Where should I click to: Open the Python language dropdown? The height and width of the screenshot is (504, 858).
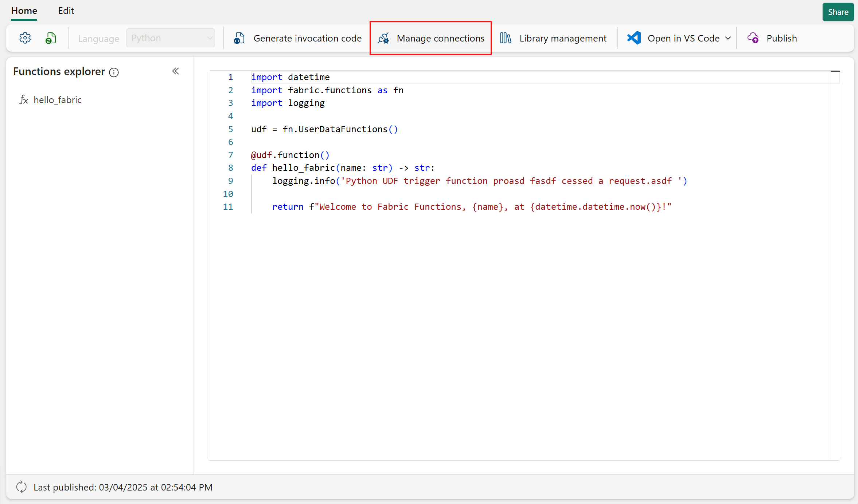[x=171, y=38]
